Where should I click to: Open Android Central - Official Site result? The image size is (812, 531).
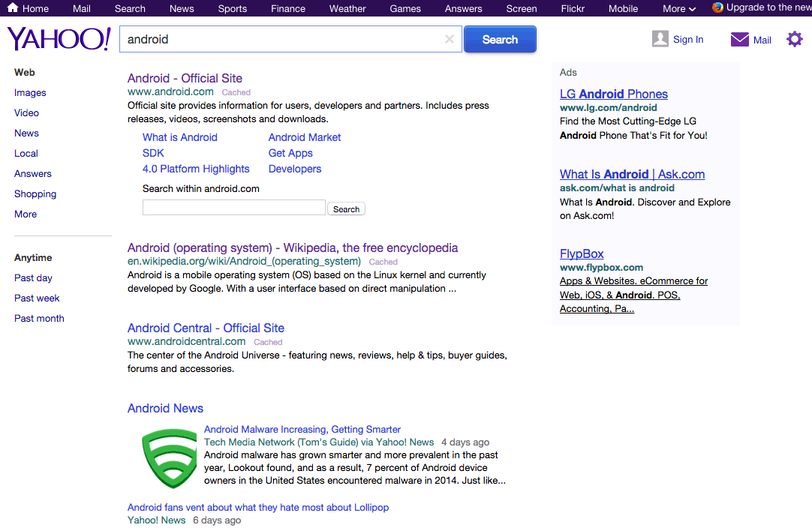[x=206, y=328]
